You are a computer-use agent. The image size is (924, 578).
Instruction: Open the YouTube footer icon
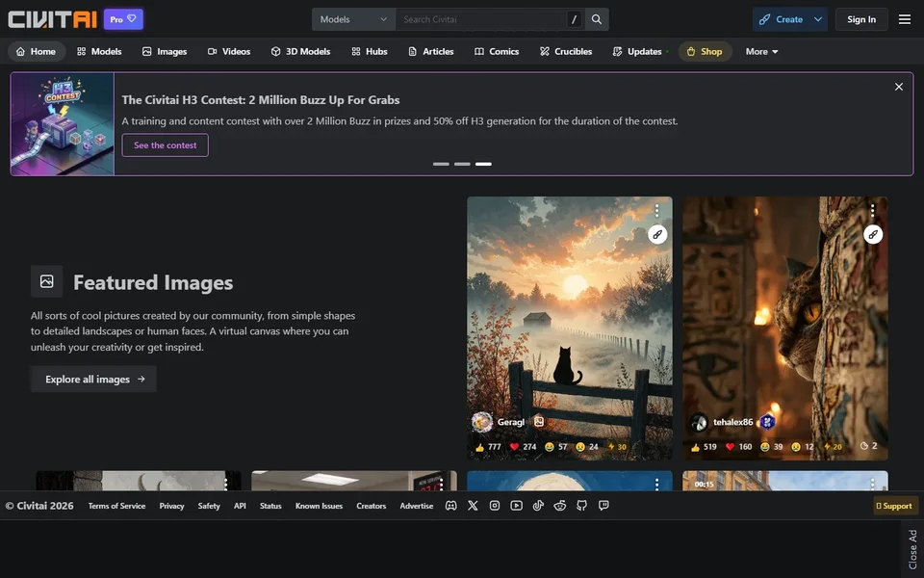click(516, 506)
